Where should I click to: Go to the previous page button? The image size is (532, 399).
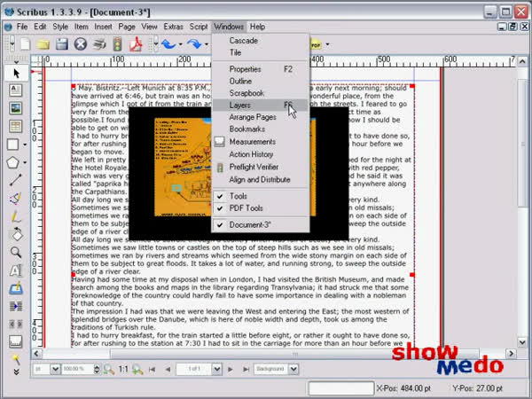(x=168, y=369)
